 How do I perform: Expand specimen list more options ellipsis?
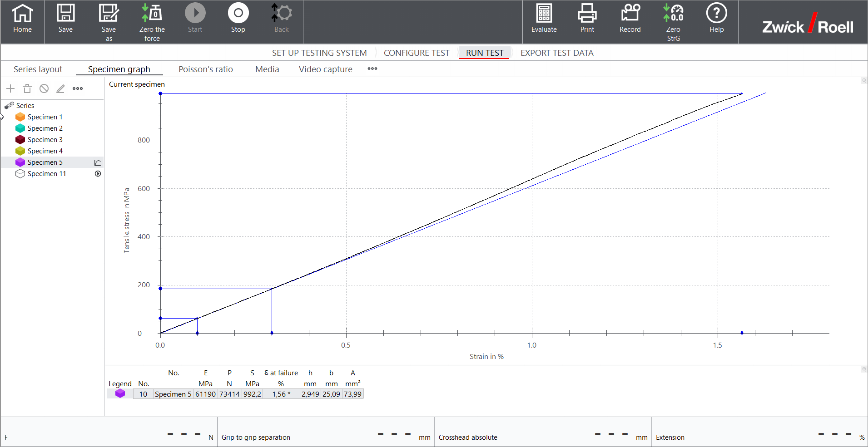point(78,88)
